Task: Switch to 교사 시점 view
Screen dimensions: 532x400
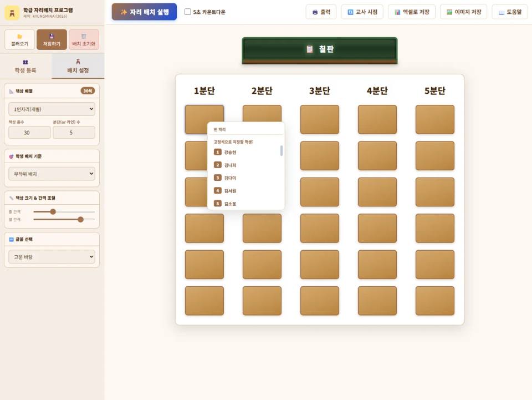Action: point(362,12)
